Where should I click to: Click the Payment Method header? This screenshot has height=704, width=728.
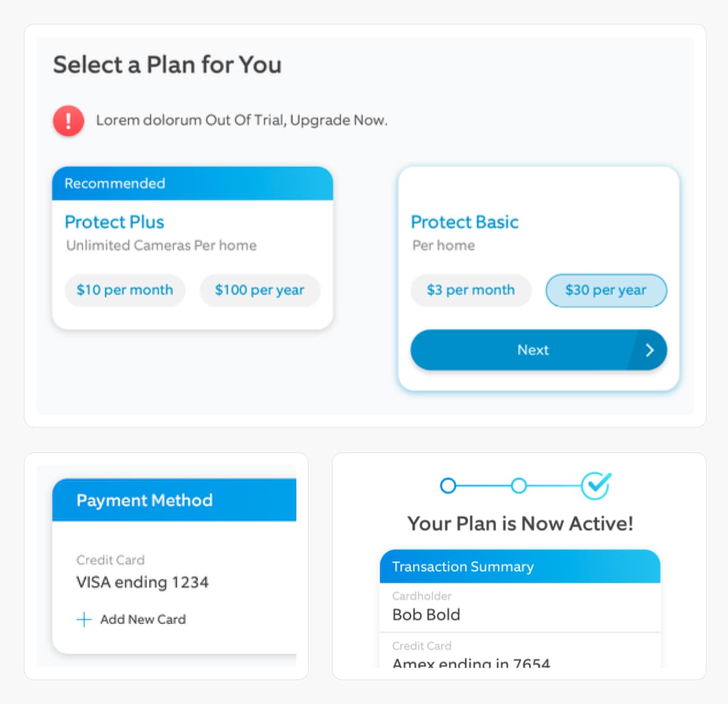pyautogui.click(x=174, y=500)
